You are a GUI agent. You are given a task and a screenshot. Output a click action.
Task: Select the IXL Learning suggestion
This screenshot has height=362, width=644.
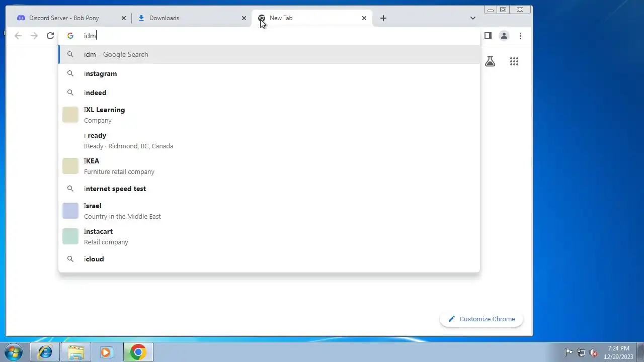click(x=269, y=115)
